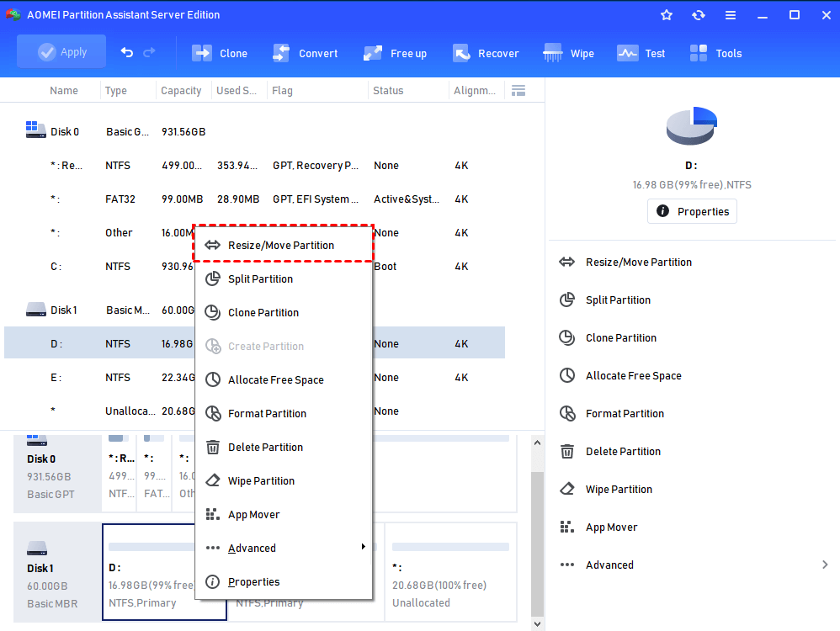The width and height of the screenshot is (840, 631).
Task: Select Disk 1 block in disk map
Action: click(x=56, y=571)
